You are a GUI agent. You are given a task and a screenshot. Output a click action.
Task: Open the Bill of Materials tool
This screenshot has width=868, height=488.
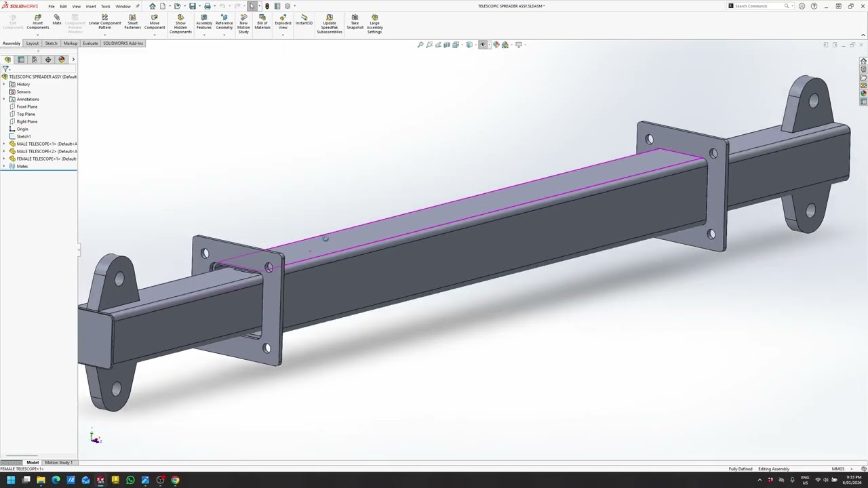click(x=262, y=22)
